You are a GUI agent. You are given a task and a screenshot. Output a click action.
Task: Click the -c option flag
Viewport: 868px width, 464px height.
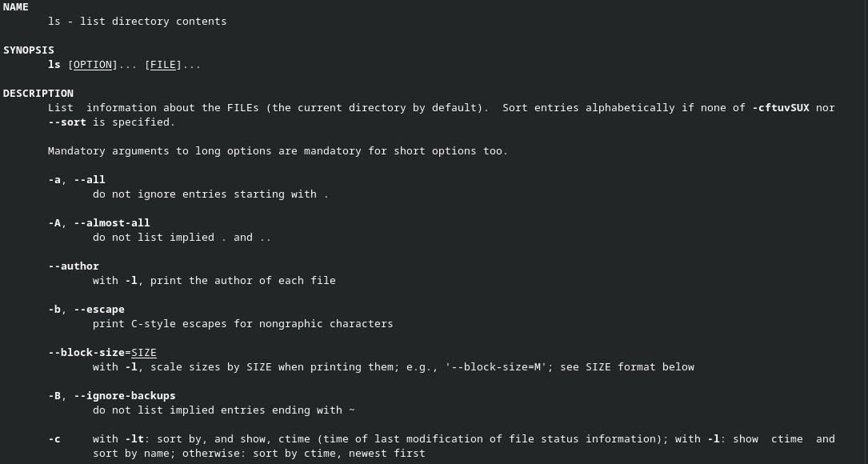(54, 439)
